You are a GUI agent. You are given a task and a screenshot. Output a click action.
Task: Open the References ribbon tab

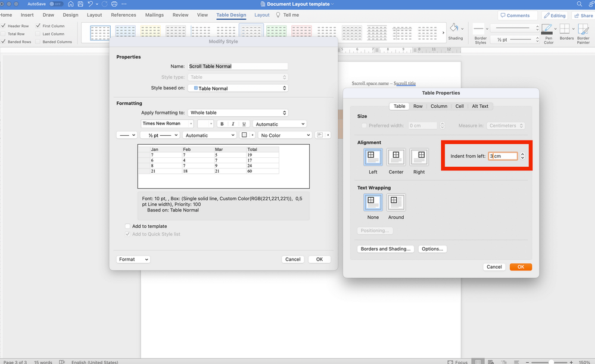point(123,15)
